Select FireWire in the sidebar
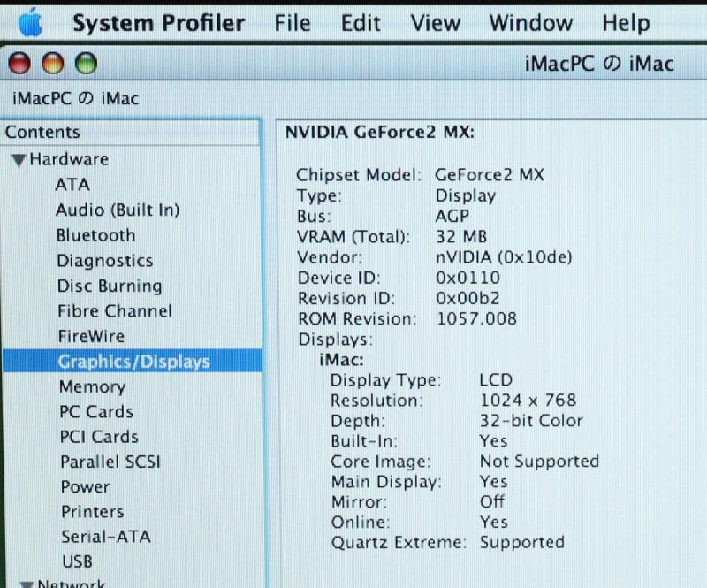 [x=91, y=336]
